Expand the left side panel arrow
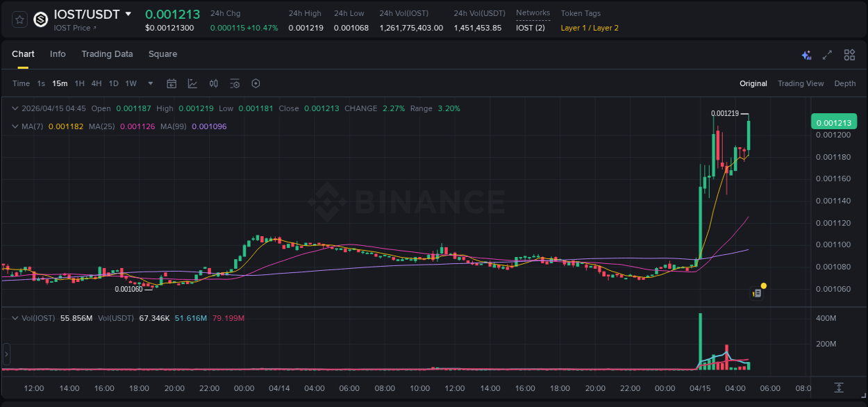 tap(6, 355)
